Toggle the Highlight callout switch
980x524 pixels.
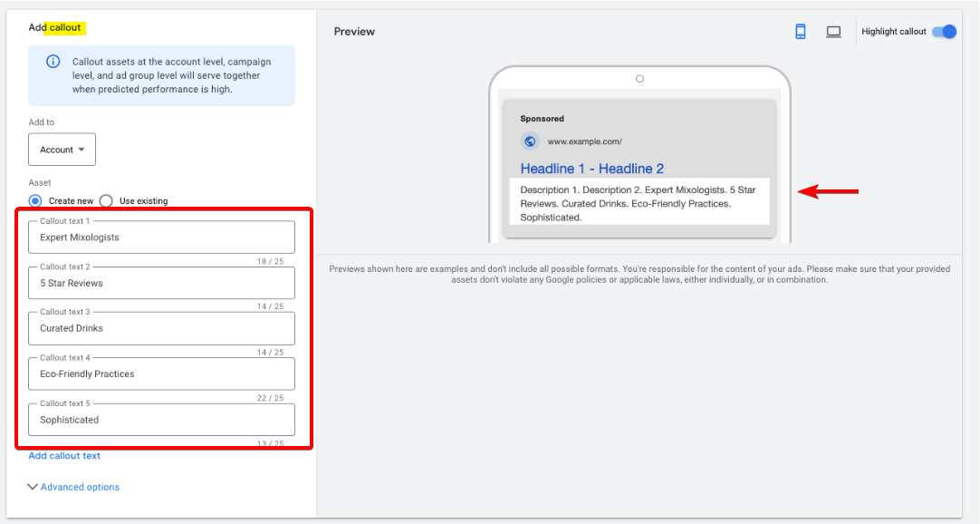click(944, 32)
